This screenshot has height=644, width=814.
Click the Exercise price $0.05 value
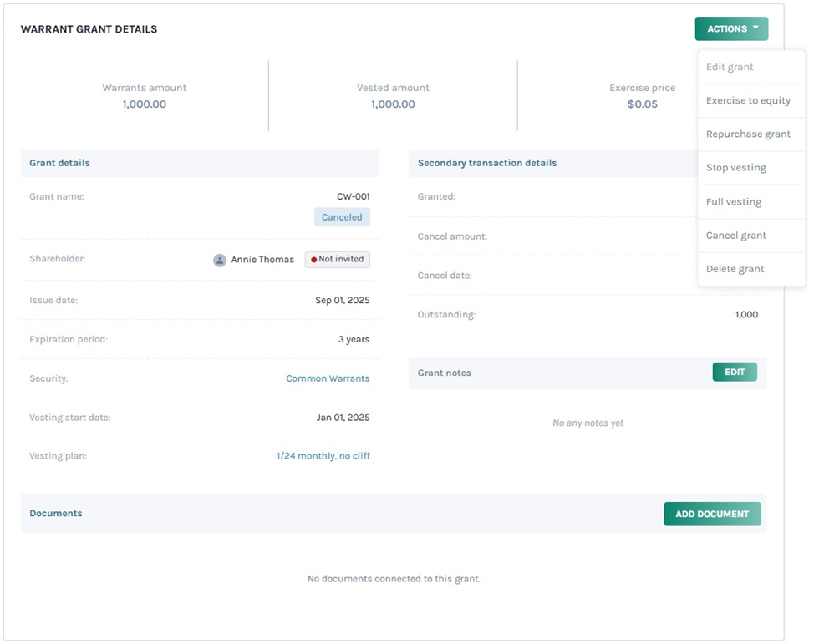tap(642, 104)
